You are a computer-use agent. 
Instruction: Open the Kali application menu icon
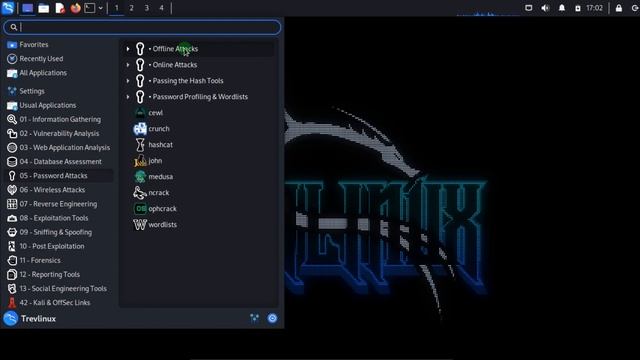[x=8, y=8]
